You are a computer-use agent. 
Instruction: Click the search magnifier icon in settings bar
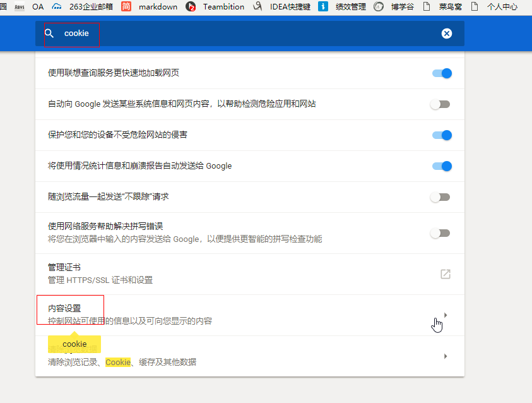click(x=49, y=33)
